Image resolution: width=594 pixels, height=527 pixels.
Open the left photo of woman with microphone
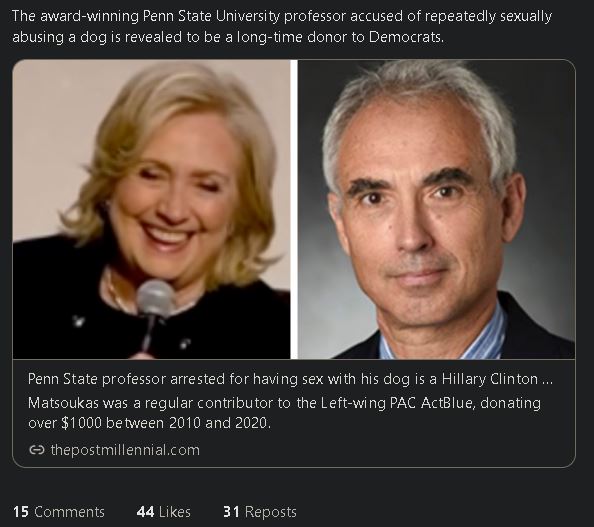pyautogui.click(x=152, y=209)
